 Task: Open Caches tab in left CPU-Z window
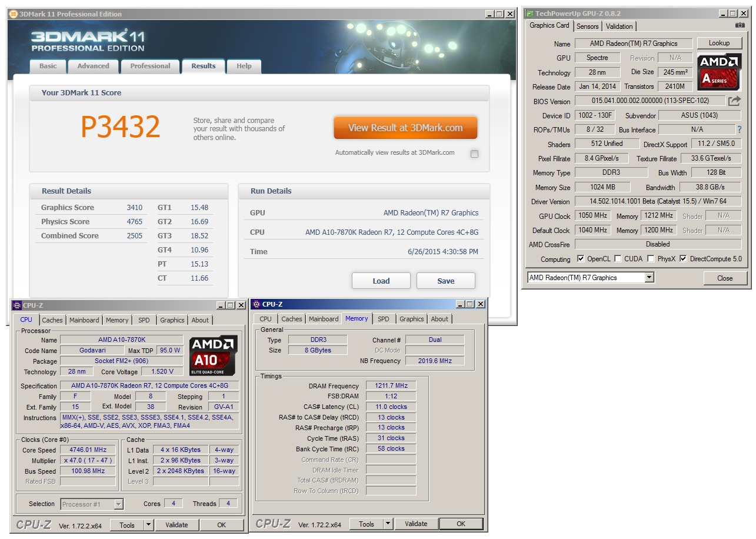pos(52,320)
